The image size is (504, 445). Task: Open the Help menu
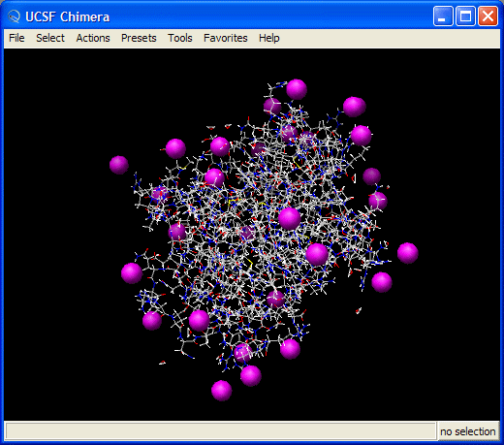point(269,38)
